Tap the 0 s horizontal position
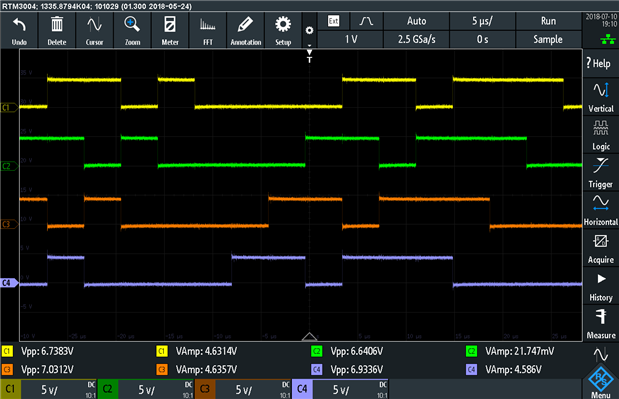The image size is (619, 399). (482, 39)
